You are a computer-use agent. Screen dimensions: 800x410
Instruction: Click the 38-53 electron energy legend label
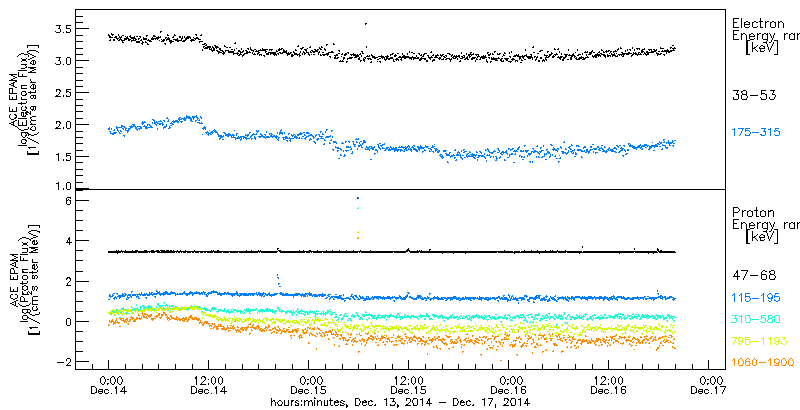tap(754, 95)
